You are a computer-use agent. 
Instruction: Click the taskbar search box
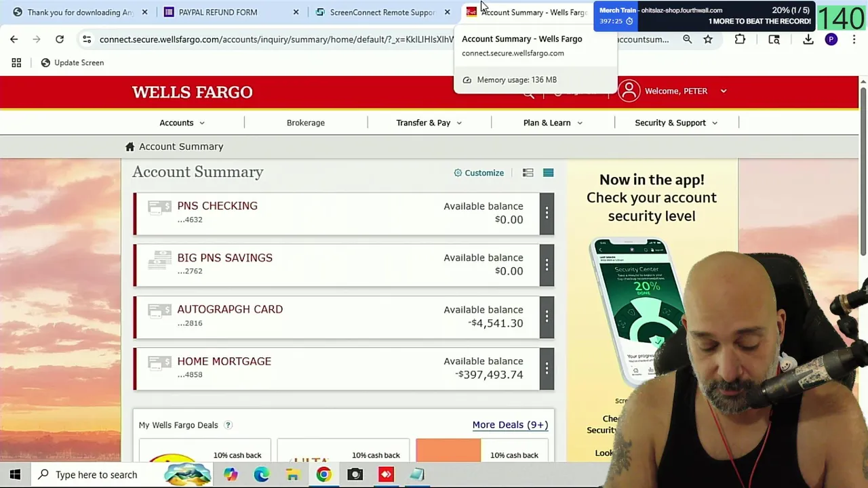click(x=122, y=474)
